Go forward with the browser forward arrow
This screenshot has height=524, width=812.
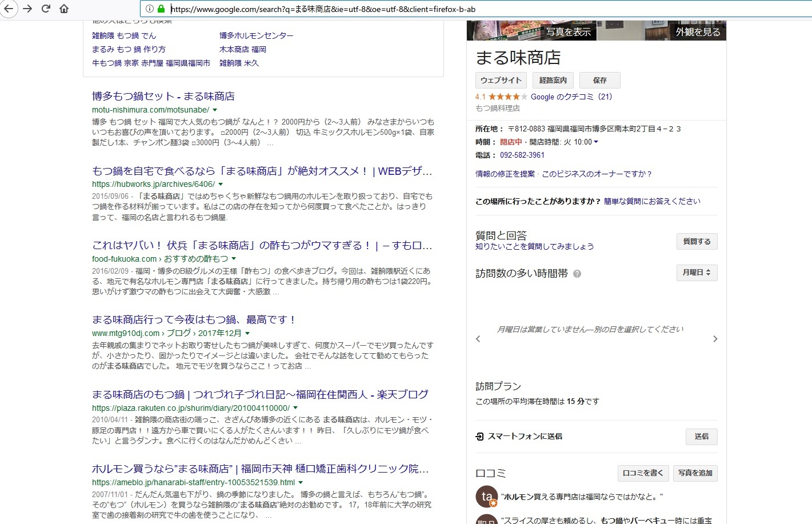tap(27, 9)
